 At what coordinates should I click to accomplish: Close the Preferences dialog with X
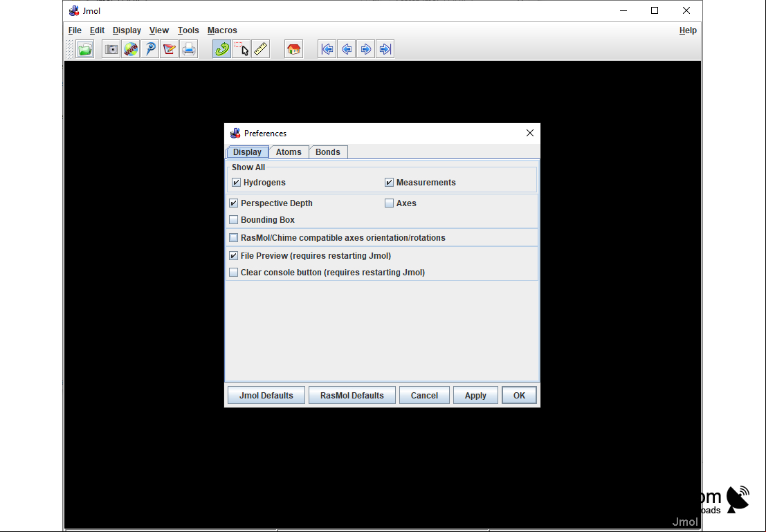click(529, 133)
